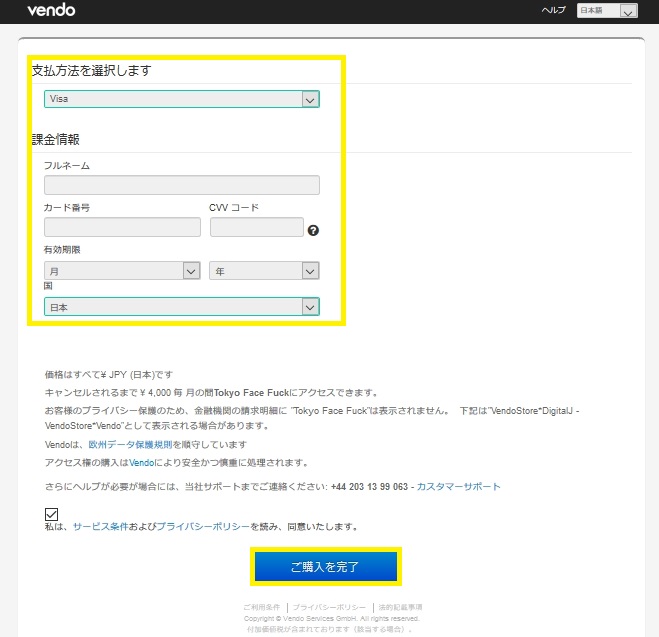Click 法的記載事項 in the footer

point(399,608)
